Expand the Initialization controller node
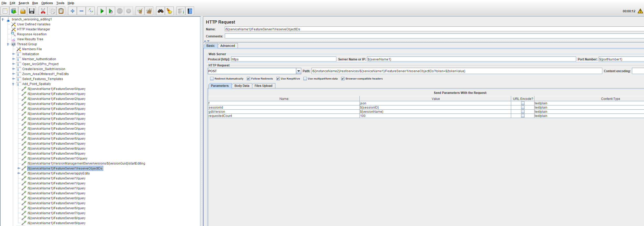Screen dimensions: 644x226 point(13,54)
